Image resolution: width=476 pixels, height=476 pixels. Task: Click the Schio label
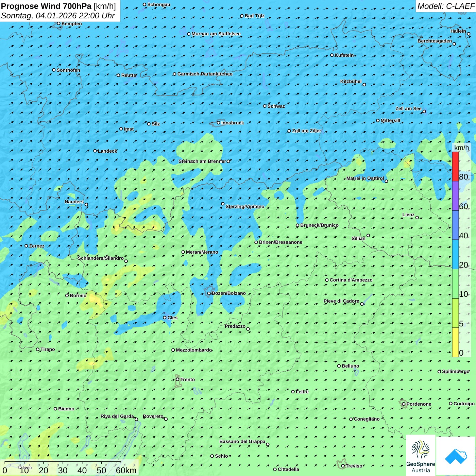[x=221, y=456]
